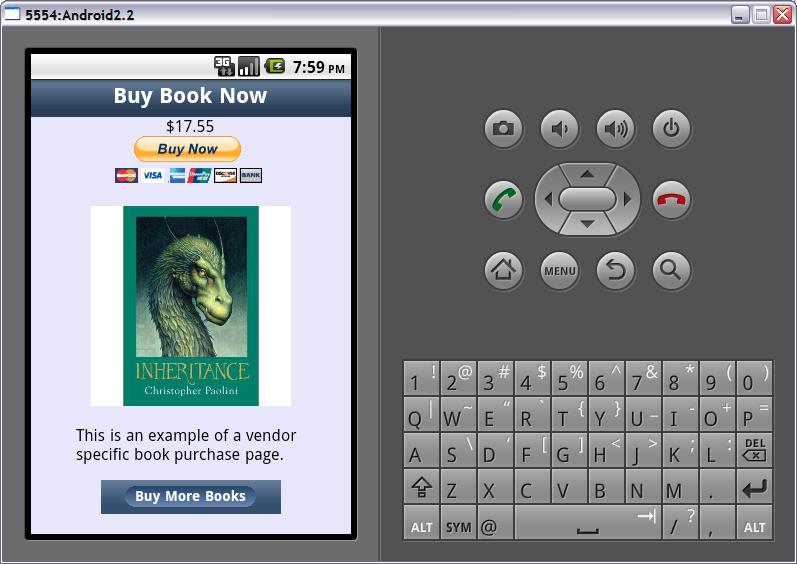This screenshot has width=797, height=564.
Task: Tap the signal strength status icon
Action: pos(249,67)
